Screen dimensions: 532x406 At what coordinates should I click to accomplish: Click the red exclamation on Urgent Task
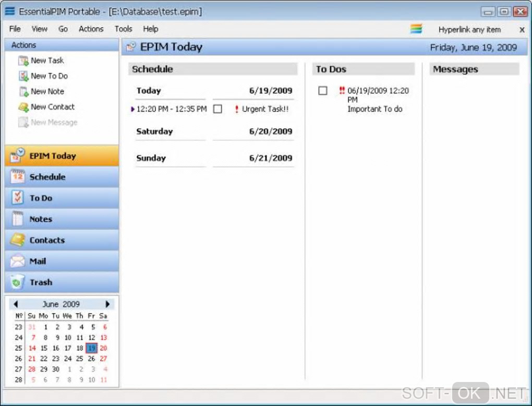(236, 109)
